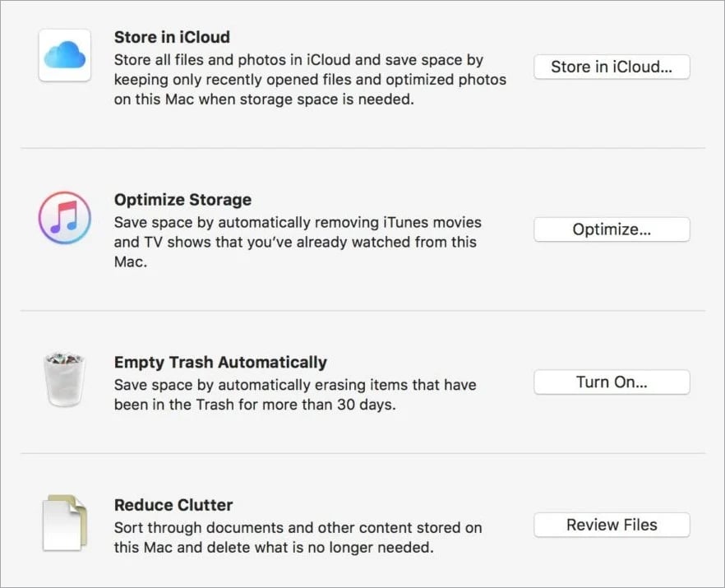Click the iTunes music note icon
Image resolution: width=725 pixels, height=588 pixels.
64,218
